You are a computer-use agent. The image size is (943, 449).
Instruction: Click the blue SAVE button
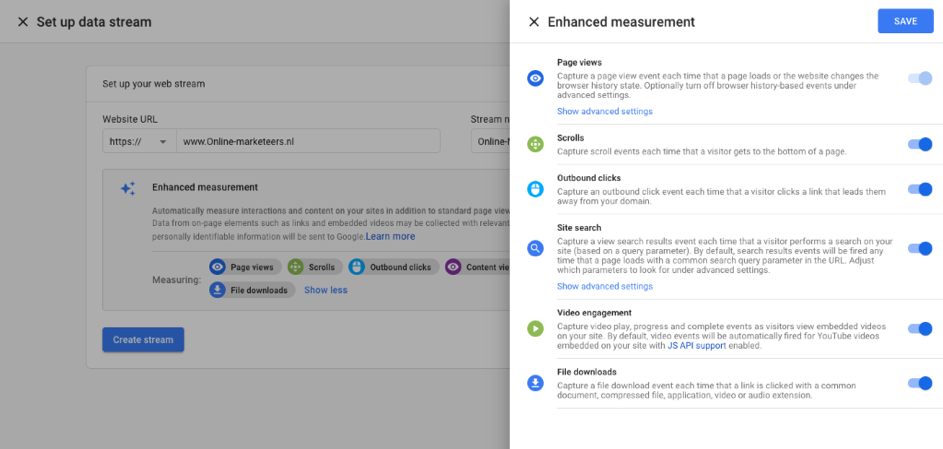(x=905, y=21)
